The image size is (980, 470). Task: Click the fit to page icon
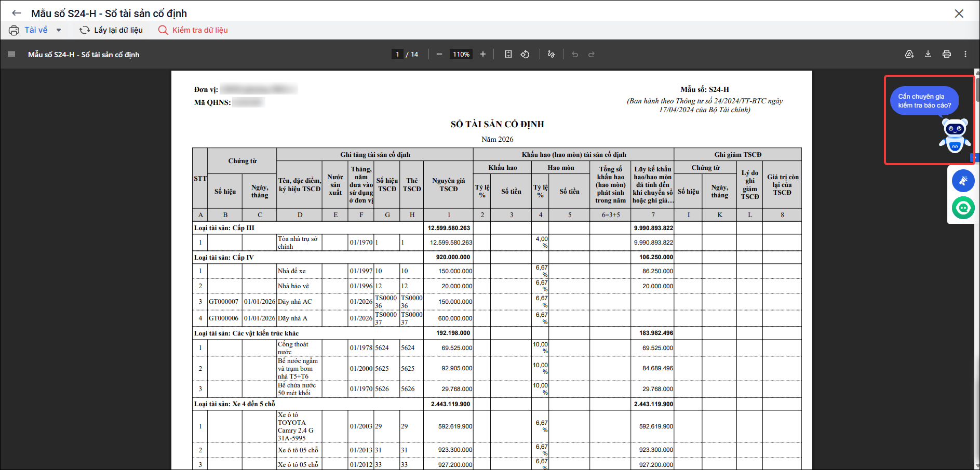508,54
